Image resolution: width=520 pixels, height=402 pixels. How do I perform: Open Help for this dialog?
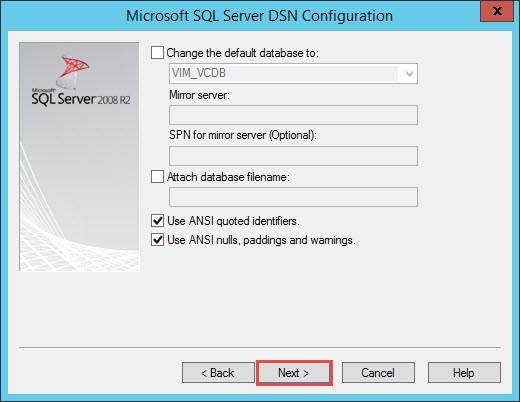click(x=464, y=373)
